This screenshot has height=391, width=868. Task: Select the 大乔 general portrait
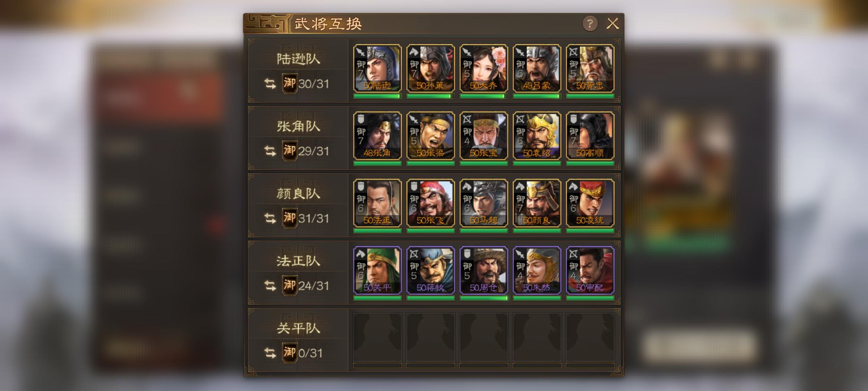[484, 68]
